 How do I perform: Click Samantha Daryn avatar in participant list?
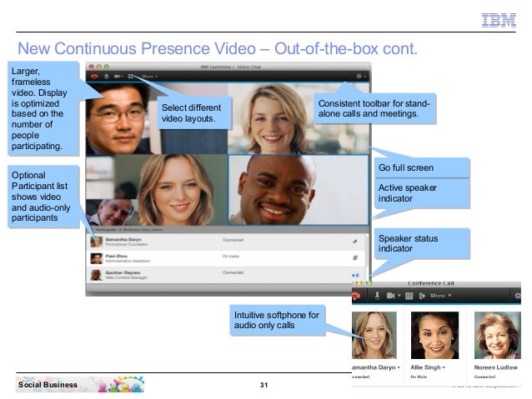click(x=97, y=242)
